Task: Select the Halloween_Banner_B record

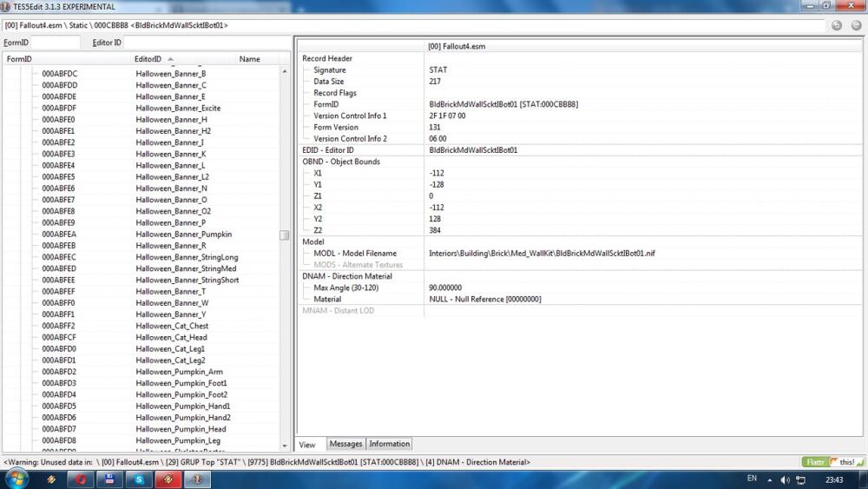Action: 170,74
